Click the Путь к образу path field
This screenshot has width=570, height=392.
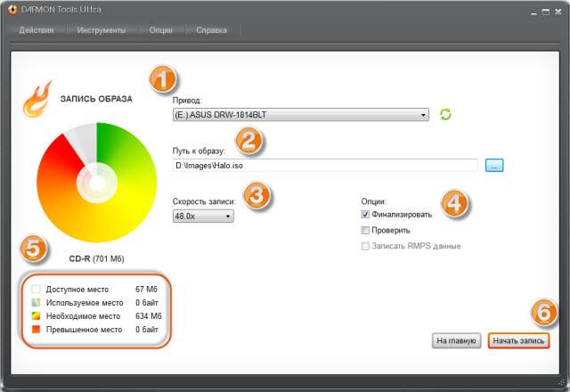[x=325, y=166]
